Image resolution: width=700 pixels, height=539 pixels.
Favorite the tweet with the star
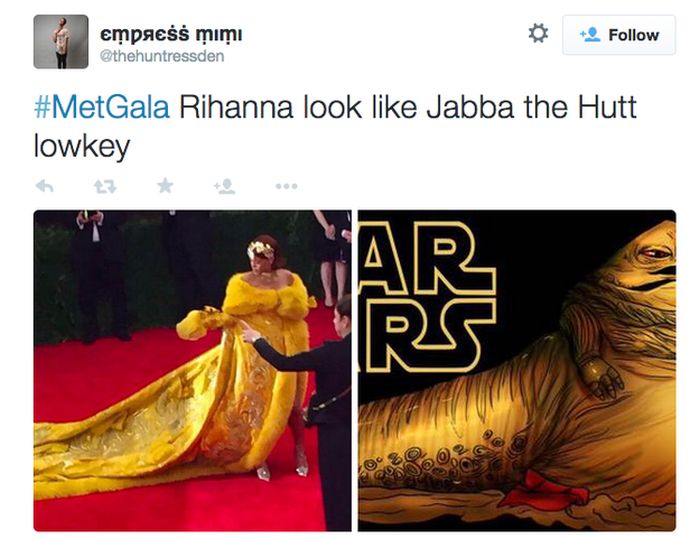click(x=165, y=185)
